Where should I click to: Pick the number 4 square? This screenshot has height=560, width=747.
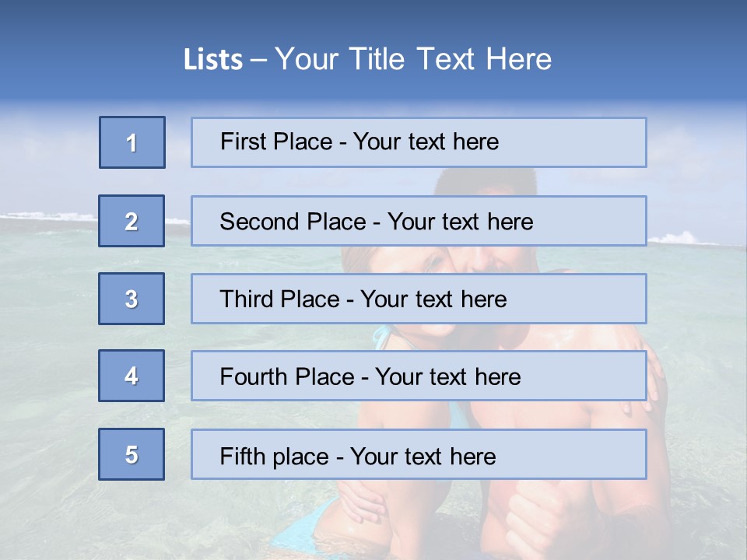click(132, 376)
